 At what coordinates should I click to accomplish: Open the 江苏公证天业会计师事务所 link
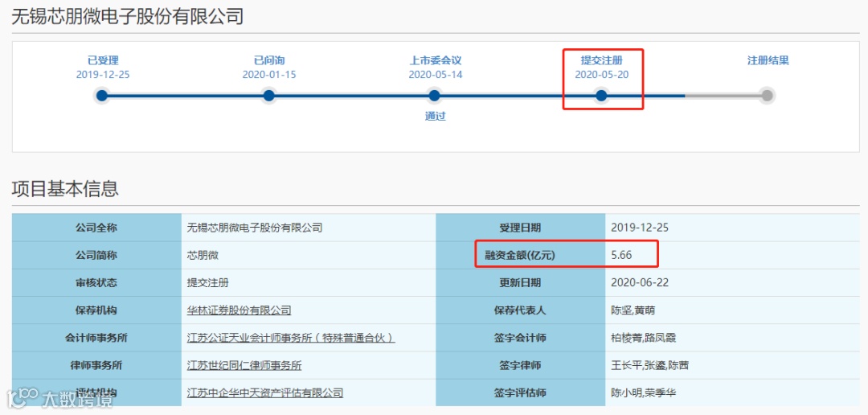click(x=291, y=338)
